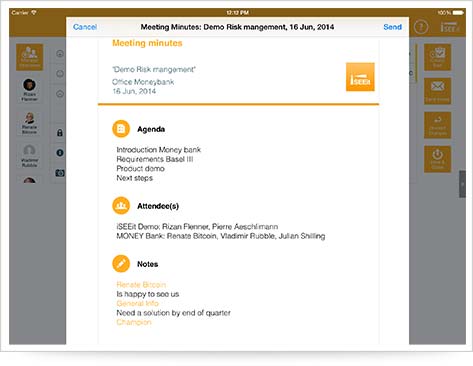Tap agenda item Next steps
The image size is (473, 366).
pos(134,178)
